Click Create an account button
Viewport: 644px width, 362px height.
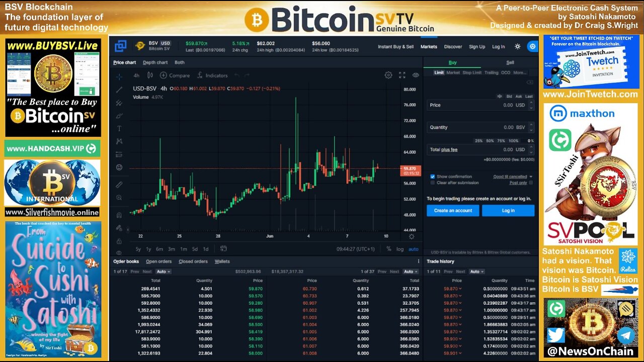[x=453, y=211]
